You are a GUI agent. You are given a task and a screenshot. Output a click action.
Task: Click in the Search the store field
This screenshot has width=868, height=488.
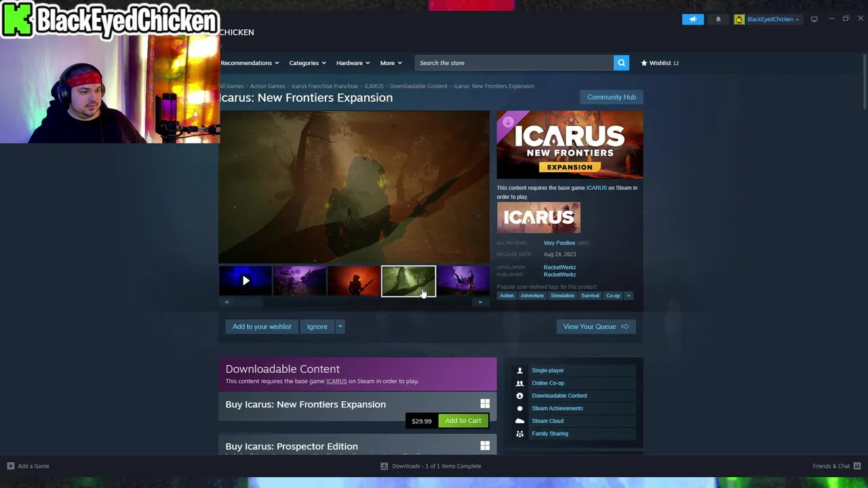514,63
